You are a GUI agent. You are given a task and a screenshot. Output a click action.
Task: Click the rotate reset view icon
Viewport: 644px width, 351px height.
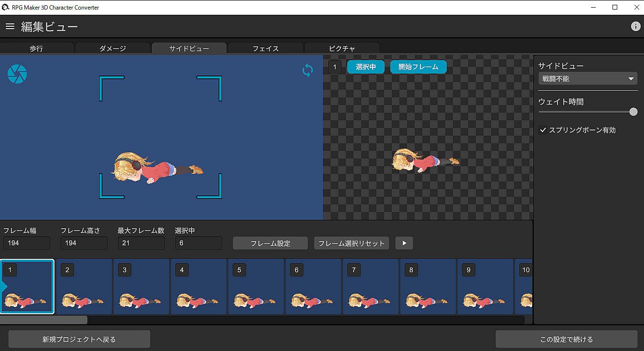pos(308,71)
